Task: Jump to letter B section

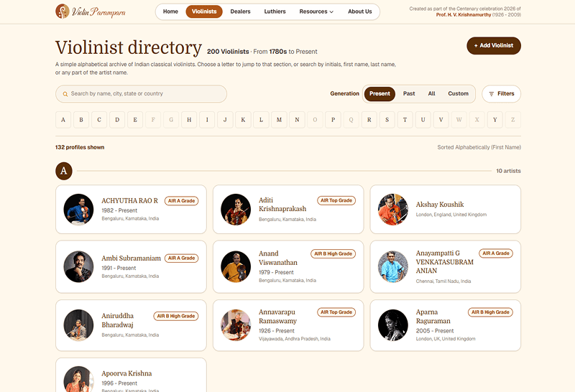Action: 81,120
